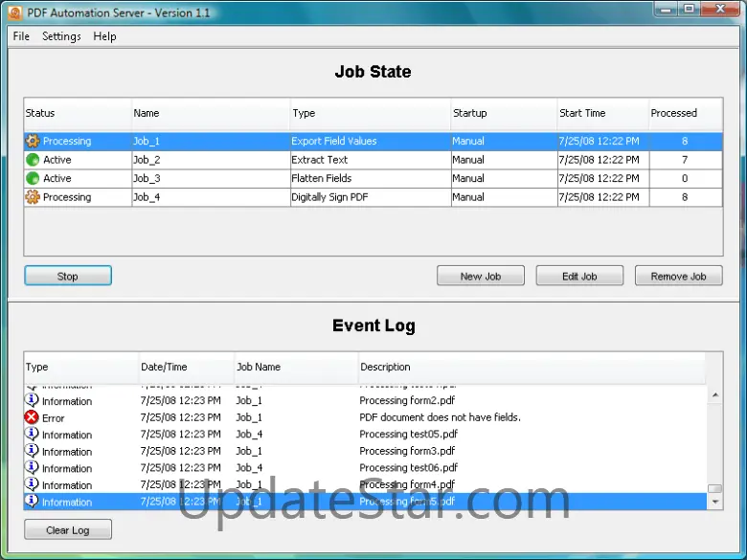Image resolution: width=747 pixels, height=560 pixels.
Task: Select the Job_3 name cell
Action: click(211, 178)
